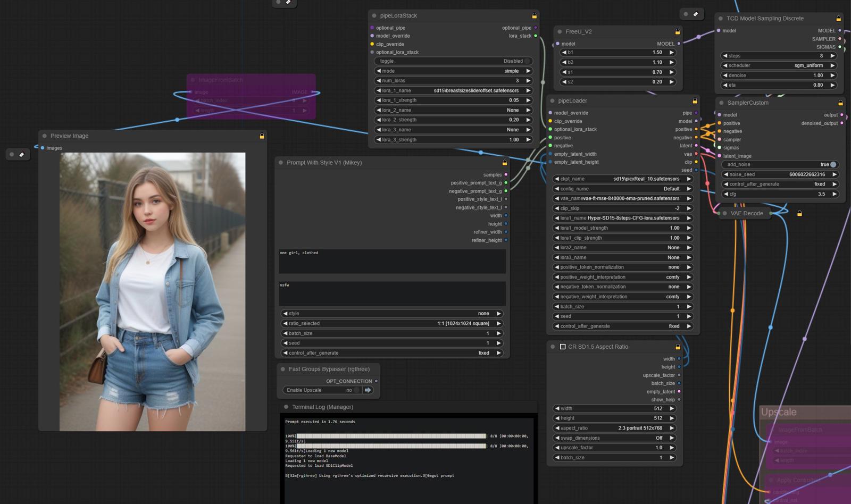Click the MODEL output socket on FreeU_V2

click(679, 44)
